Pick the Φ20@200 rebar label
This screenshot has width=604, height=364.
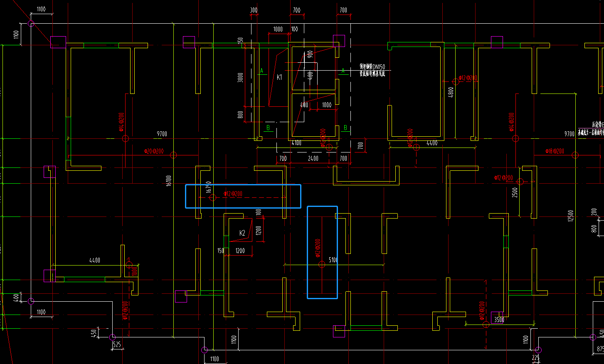click(x=154, y=151)
